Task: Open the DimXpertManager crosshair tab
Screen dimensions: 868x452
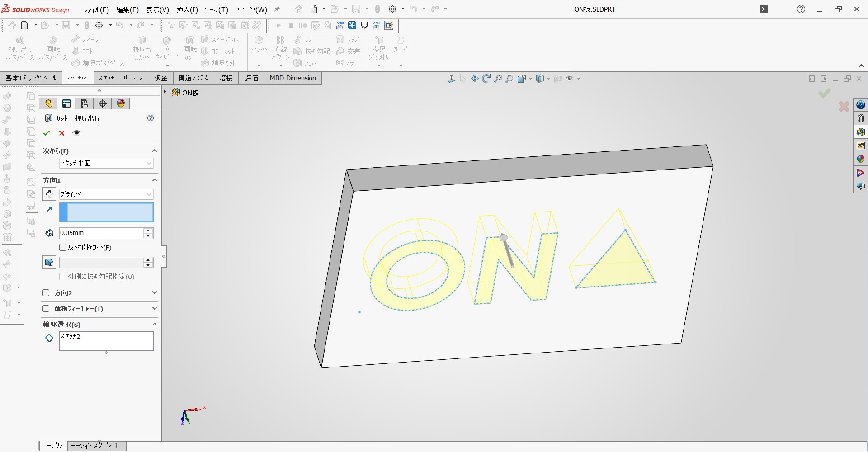Action: [x=103, y=104]
